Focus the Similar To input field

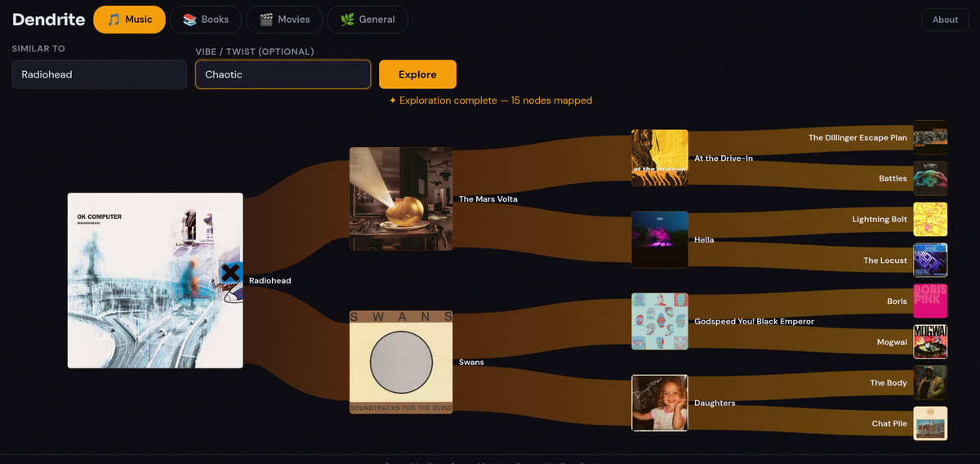point(100,74)
